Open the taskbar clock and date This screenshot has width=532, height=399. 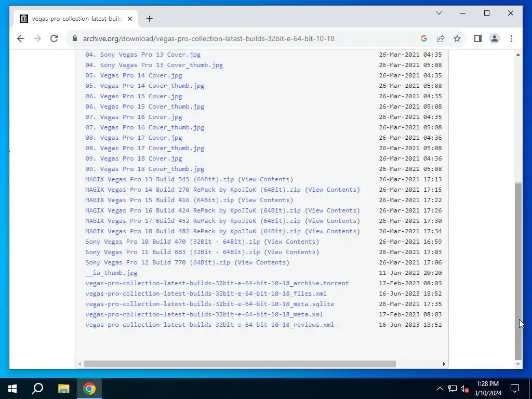point(487,389)
